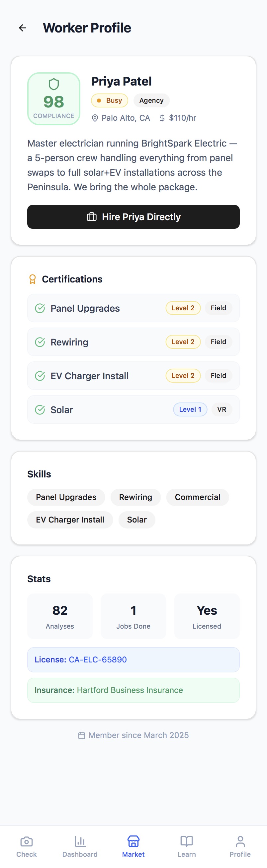
Task: Click the location pin icon near Palo Alto
Action: tap(95, 118)
